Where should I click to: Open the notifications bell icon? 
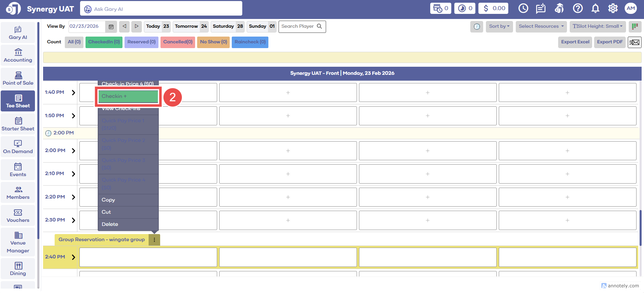coord(595,8)
